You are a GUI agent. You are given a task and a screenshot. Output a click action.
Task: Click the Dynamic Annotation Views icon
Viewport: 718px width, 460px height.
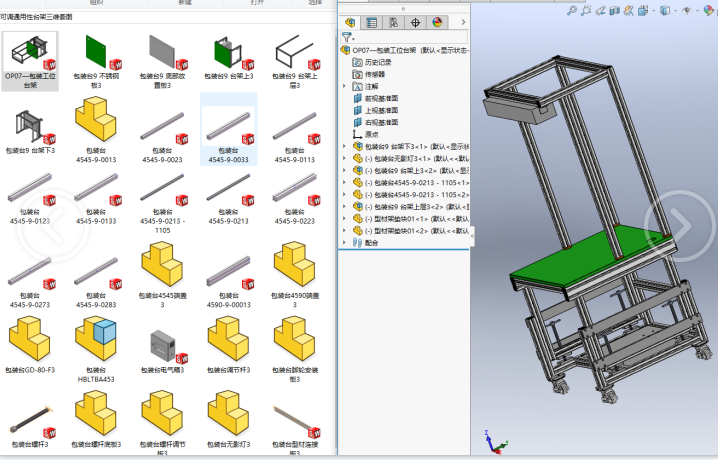[x=629, y=11]
